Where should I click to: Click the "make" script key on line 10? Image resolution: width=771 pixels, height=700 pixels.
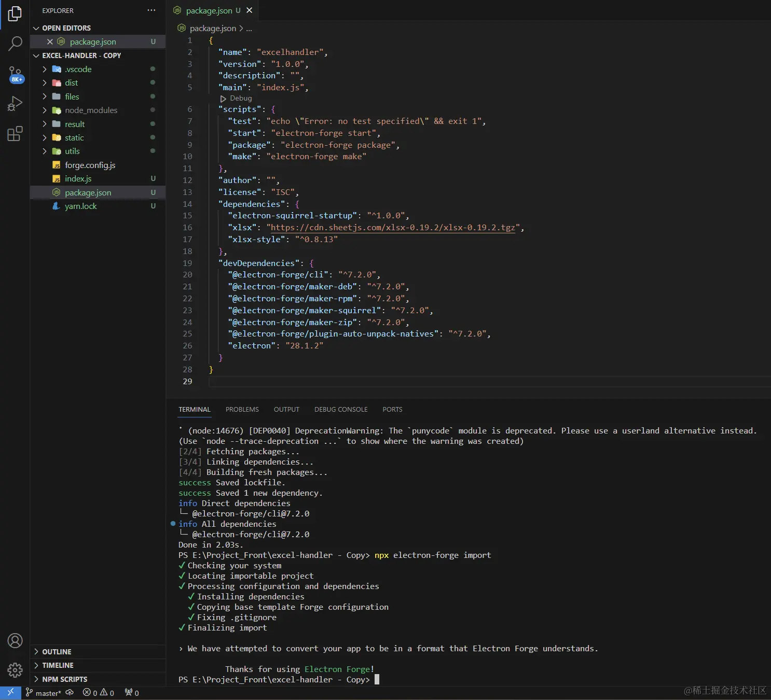coord(242,157)
